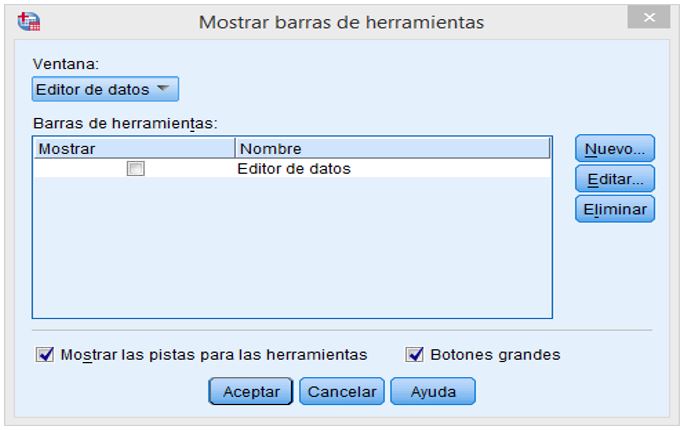Close the Mostrar barras de herramientas dialog
The image size is (683, 430).
(x=649, y=17)
